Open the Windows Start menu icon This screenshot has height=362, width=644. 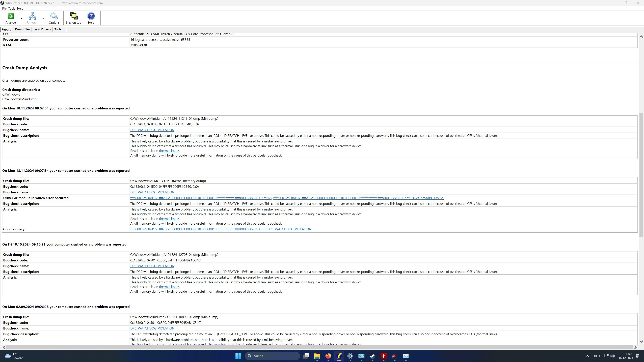click(238, 356)
